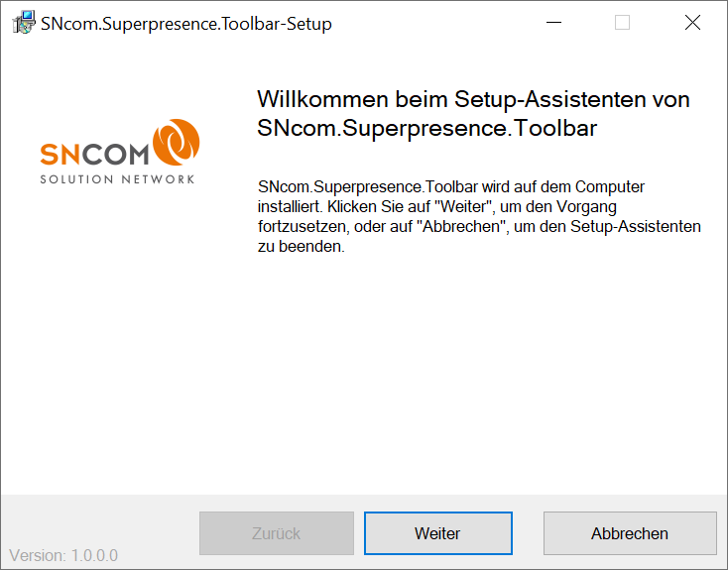Image resolution: width=728 pixels, height=570 pixels.
Task: Click the Version: 1.0.0.0 label
Action: point(63,555)
